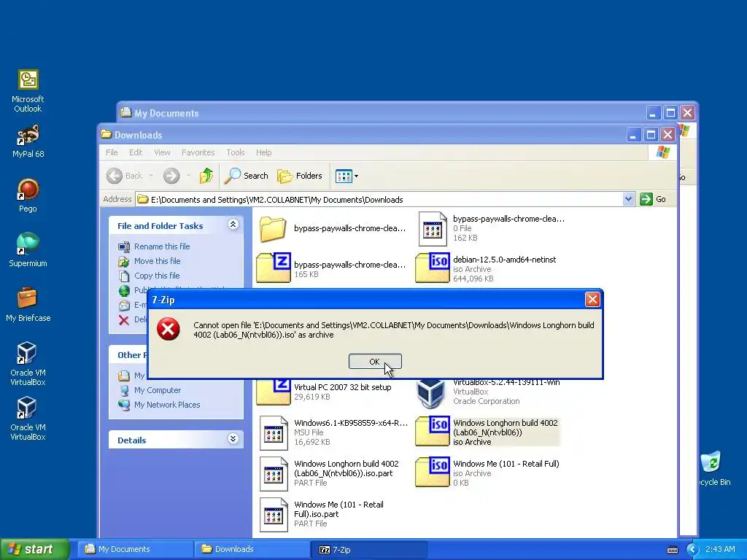
Task: Close the 7-Zip error dialog
Action: click(592, 300)
